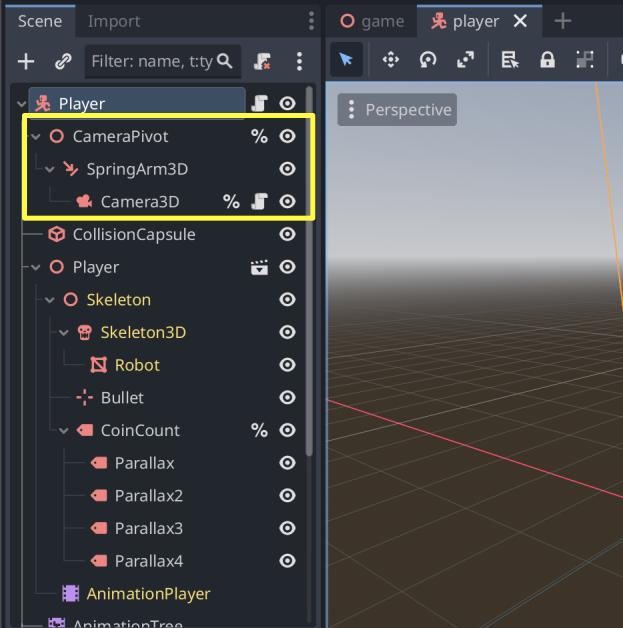Open the script attached to Camera3D
The height and width of the screenshot is (628, 623).
259,202
